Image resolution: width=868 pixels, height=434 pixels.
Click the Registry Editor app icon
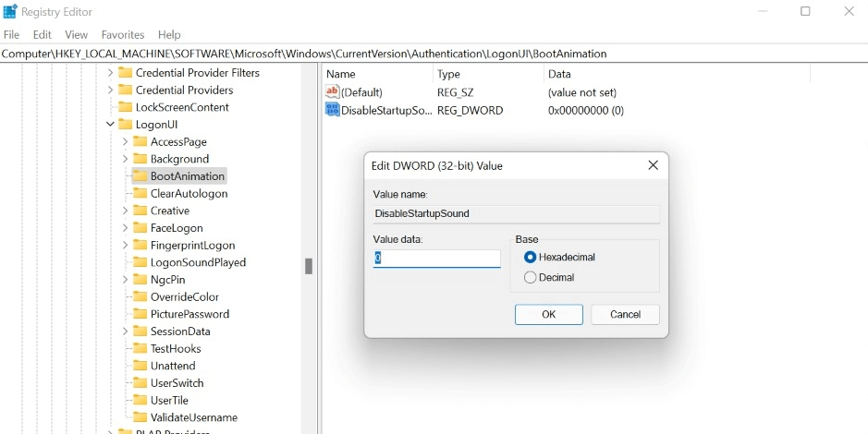point(10,12)
